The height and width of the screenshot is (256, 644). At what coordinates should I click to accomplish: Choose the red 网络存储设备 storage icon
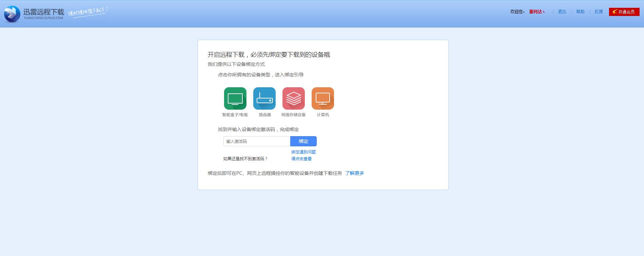click(293, 98)
